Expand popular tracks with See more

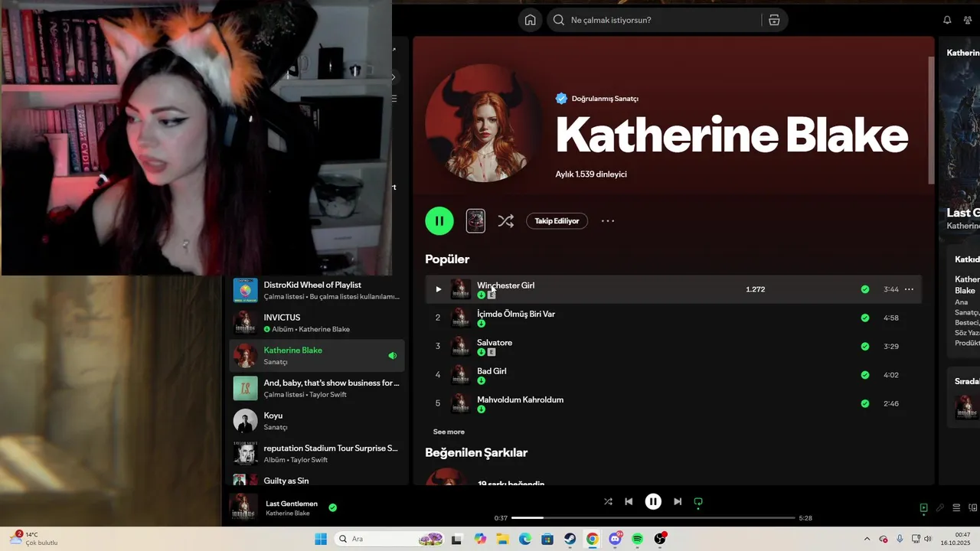[449, 432]
